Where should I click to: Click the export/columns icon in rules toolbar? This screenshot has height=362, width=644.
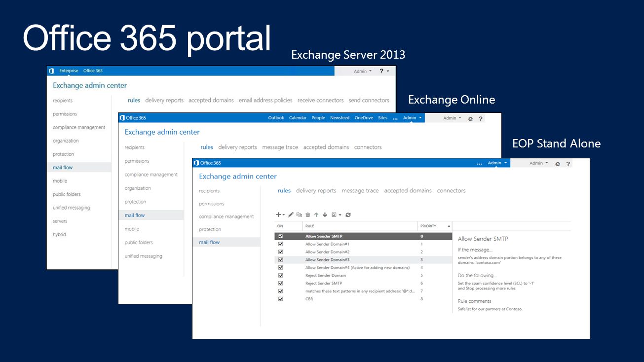334,215
